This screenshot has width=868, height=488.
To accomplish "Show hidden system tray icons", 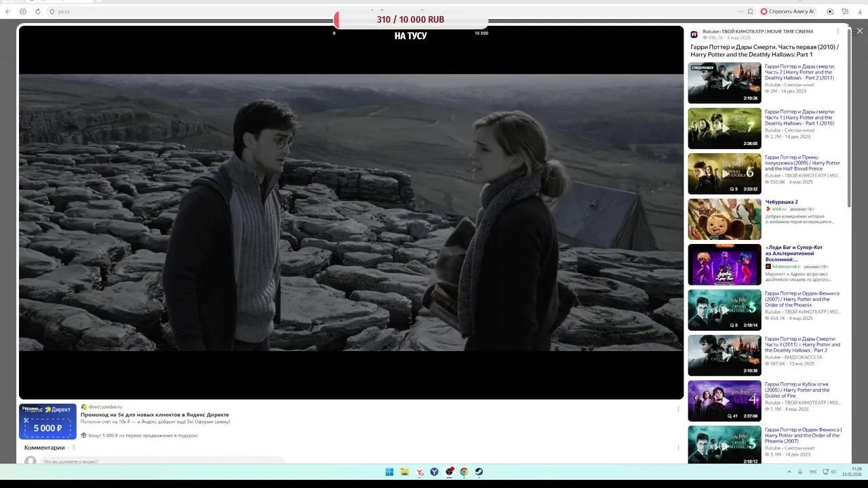I will pos(789,472).
